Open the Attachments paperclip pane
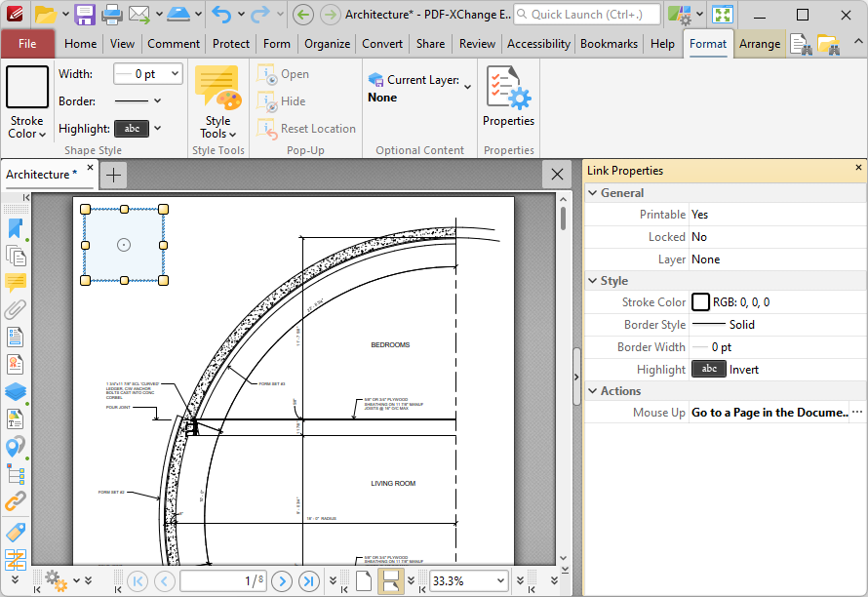 click(x=16, y=309)
